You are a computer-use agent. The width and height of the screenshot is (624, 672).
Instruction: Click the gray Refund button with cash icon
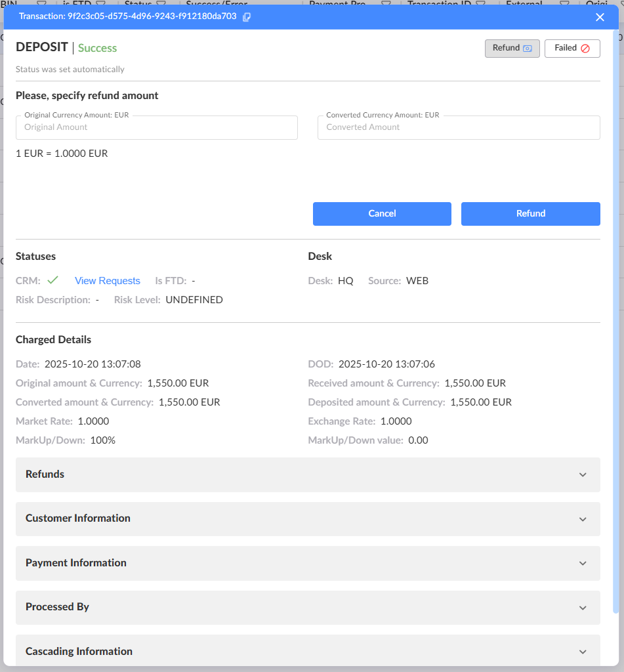[512, 49]
